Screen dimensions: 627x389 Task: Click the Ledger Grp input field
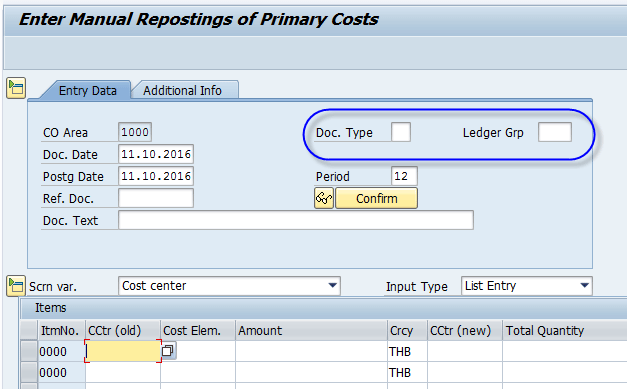(555, 132)
